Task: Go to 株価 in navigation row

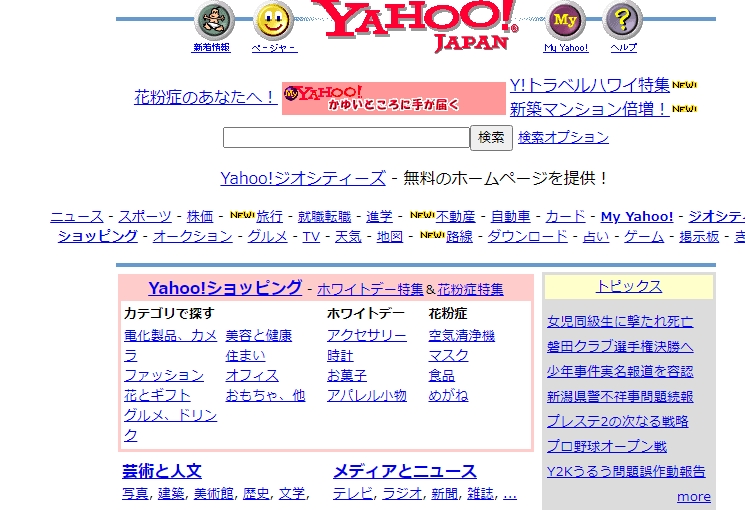Action: 200,216
